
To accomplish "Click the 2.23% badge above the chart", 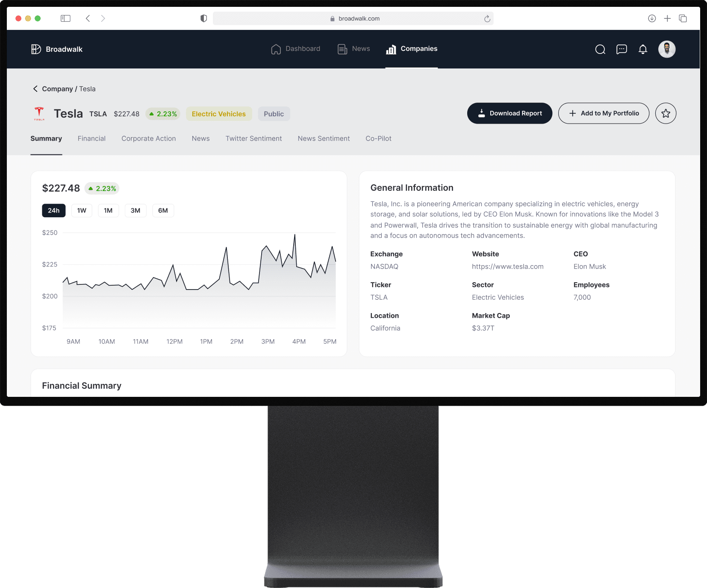I will pos(102,189).
